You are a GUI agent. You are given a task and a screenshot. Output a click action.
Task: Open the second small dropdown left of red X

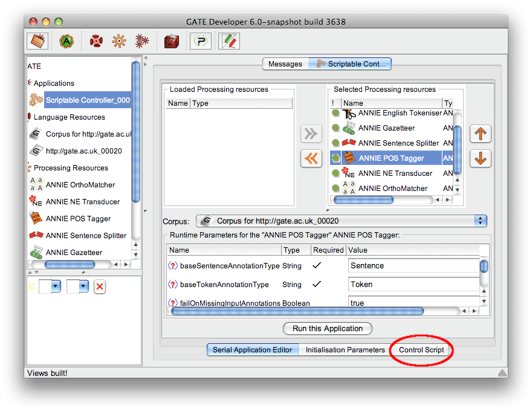point(83,286)
